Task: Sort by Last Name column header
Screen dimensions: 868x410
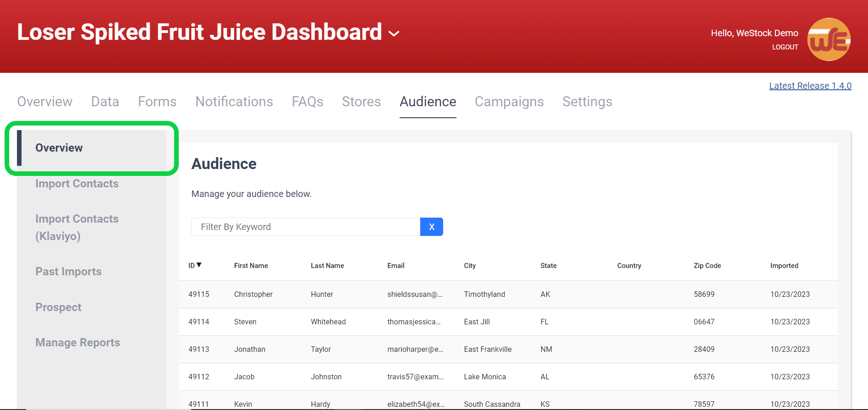Action: click(327, 266)
